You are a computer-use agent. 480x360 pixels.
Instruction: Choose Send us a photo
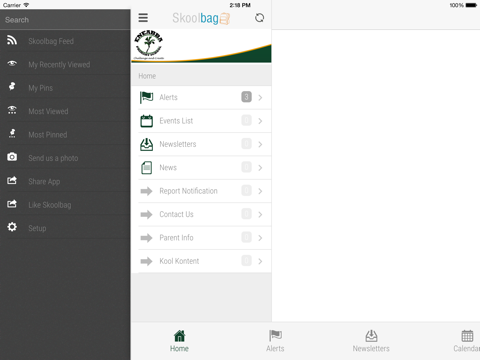click(x=65, y=158)
